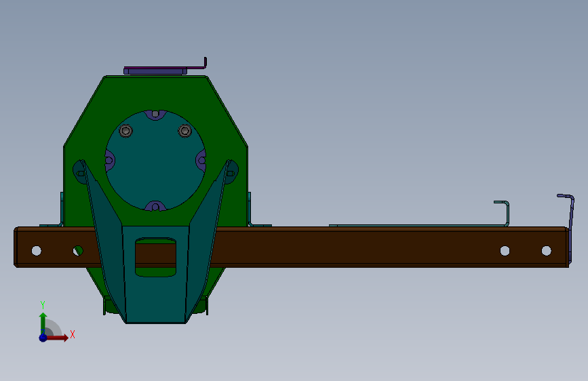
Task: Pick the hole nearest the beam's left end
Action: [37, 251]
